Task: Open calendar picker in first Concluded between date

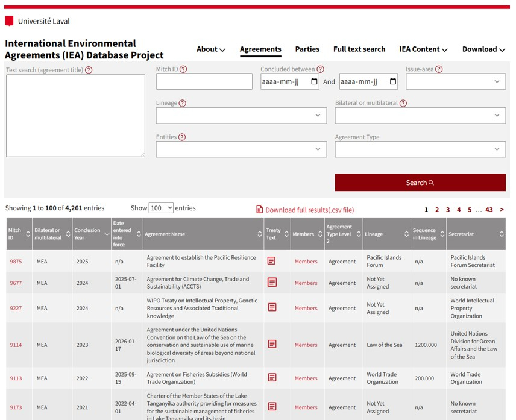Action: point(314,82)
